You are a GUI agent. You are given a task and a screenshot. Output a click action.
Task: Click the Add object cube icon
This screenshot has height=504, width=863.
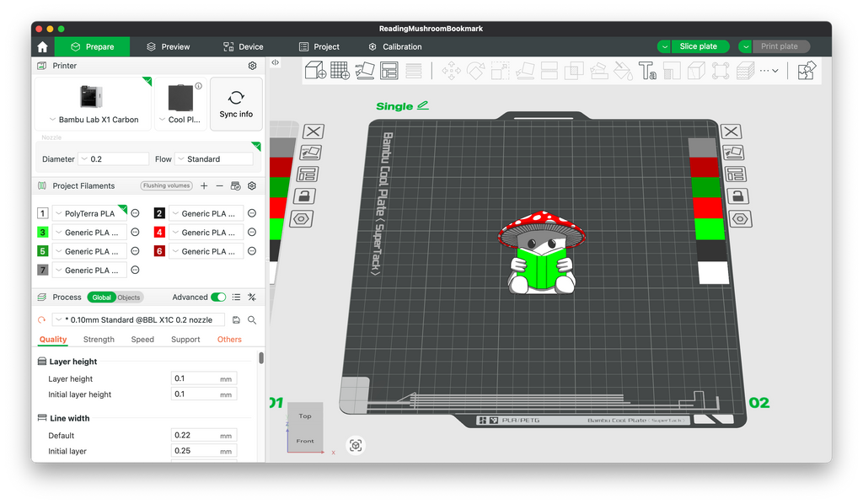coord(315,71)
